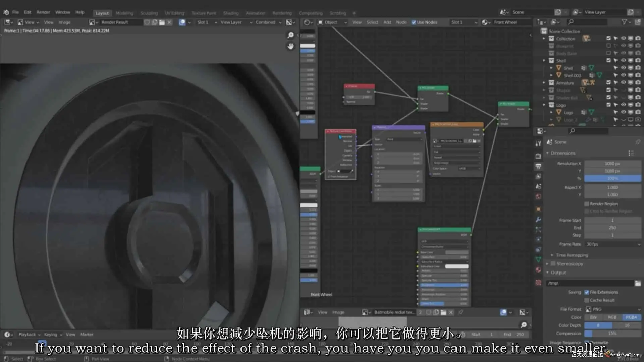This screenshot has width=644, height=362.
Task: Click the zoom magnifier in render view
Action: point(290,35)
